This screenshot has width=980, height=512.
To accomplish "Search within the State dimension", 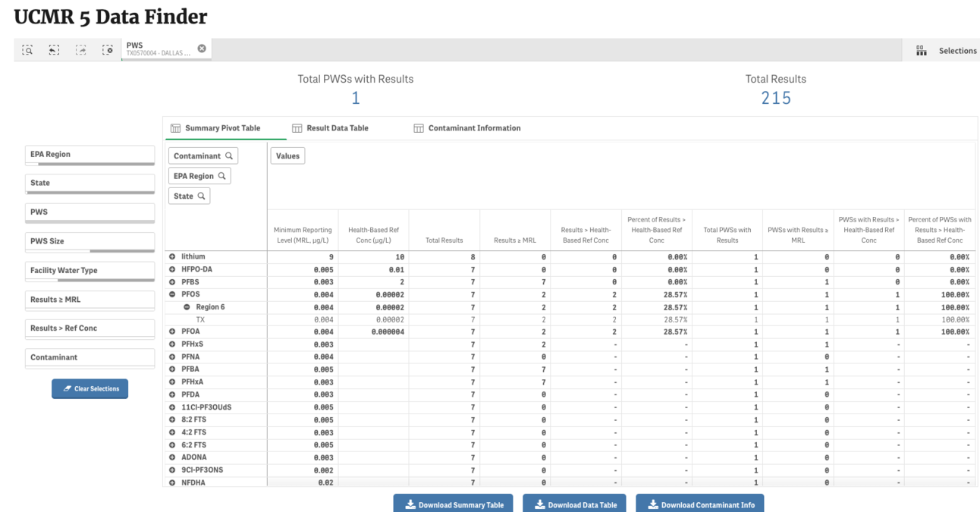I will point(202,196).
